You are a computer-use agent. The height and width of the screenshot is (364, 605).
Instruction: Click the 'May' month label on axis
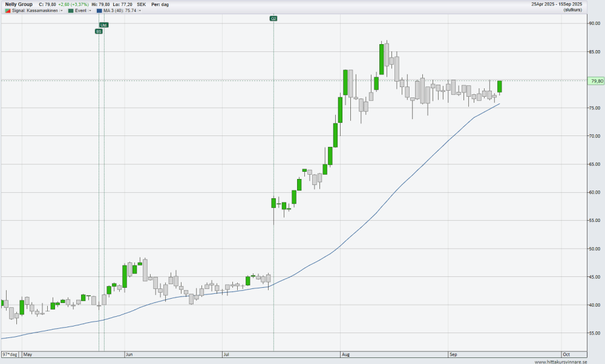tap(27, 354)
